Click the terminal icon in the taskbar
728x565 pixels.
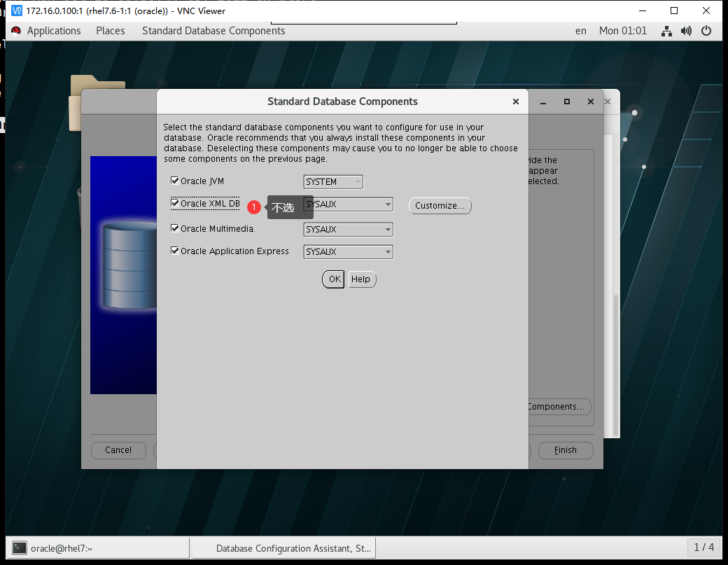20,548
